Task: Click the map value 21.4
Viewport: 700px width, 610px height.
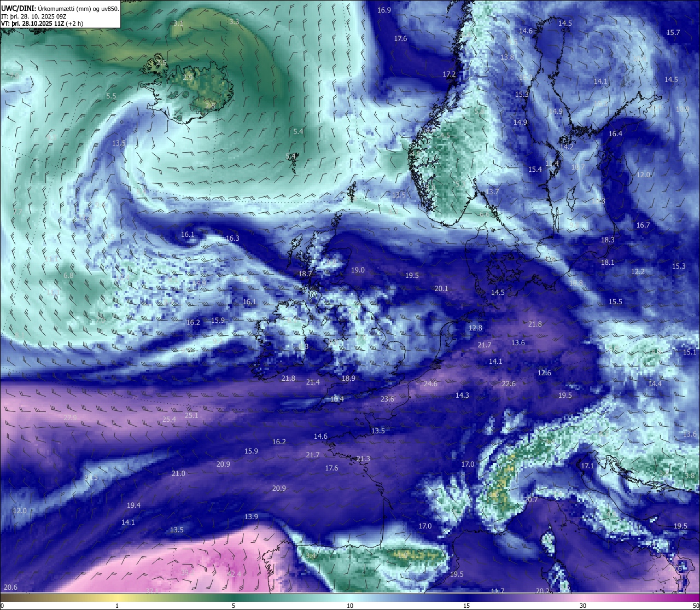Action: tap(313, 382)
